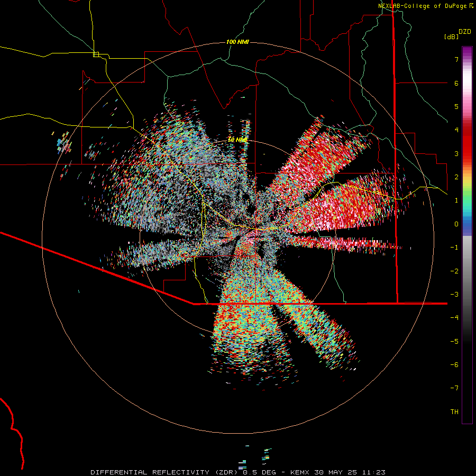This screenshot has width=476, height=476.
Task: Click the 50 NMI range ring label
Action: (x=237, y=140)
